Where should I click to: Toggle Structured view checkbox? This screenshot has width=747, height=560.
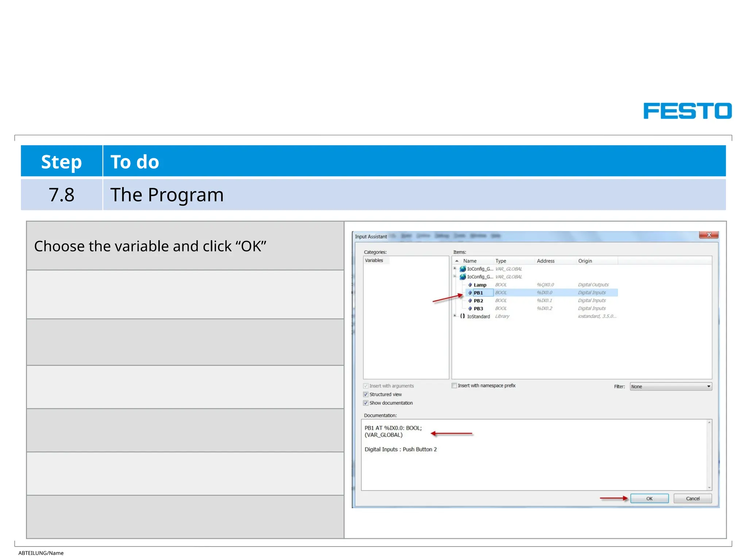click(366, 394)
